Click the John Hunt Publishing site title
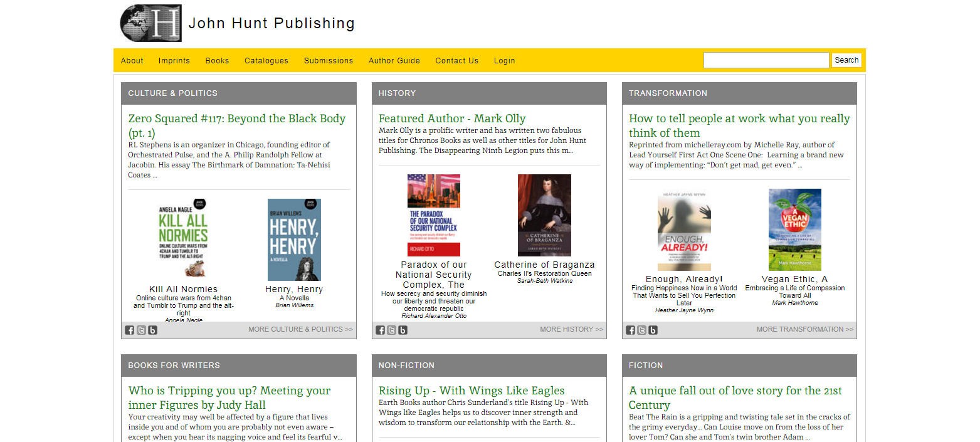 point(271,23)
